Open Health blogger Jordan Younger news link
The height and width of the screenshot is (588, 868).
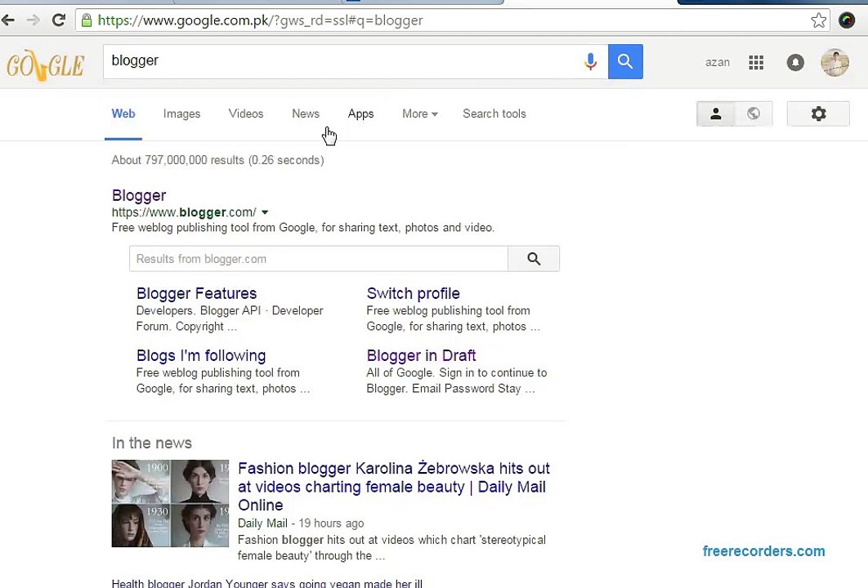pyautogui.click(x=266, y=583)
